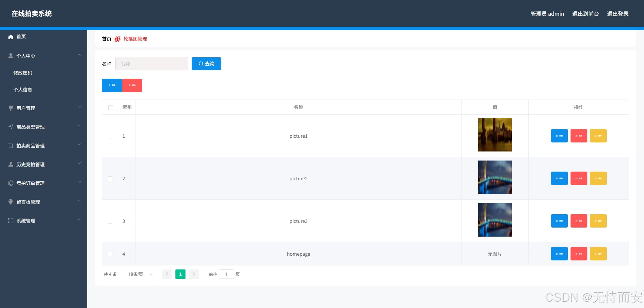644x308 pixels.
Task: Click the circular icon beside 竞拍订单管理
Action: (11, 183)
